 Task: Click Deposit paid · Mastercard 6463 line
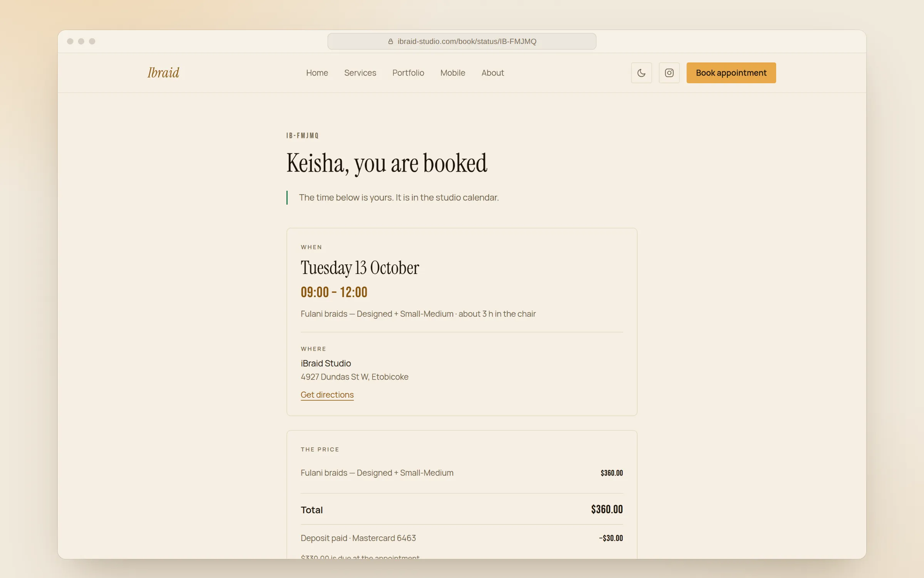[358, 538]
